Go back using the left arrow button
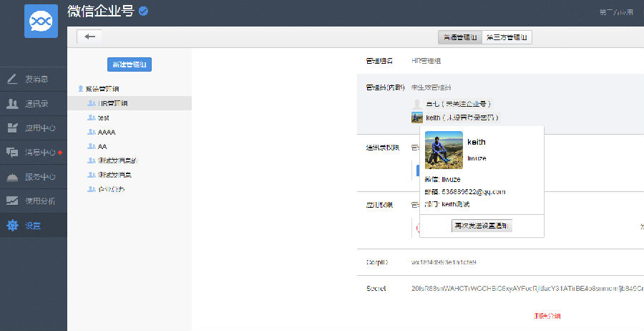The height and width of the screenshot is (331, 644). [89, 37]
